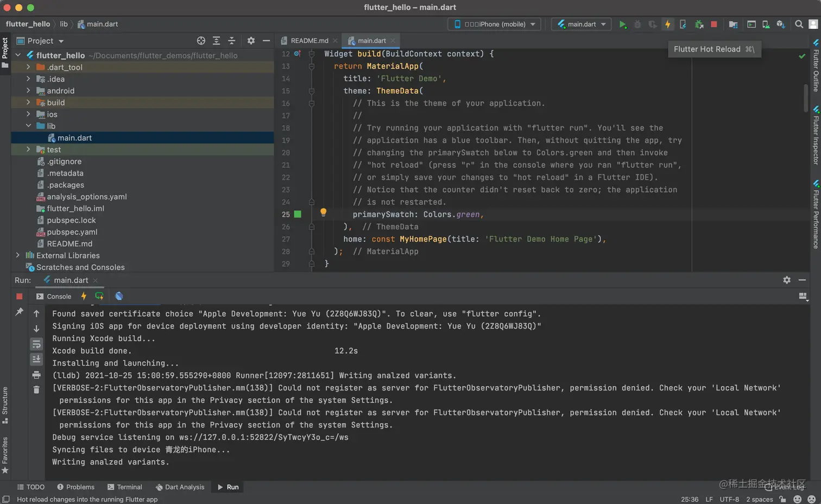Click the Flutter Attach phone icon

point(683,24)
